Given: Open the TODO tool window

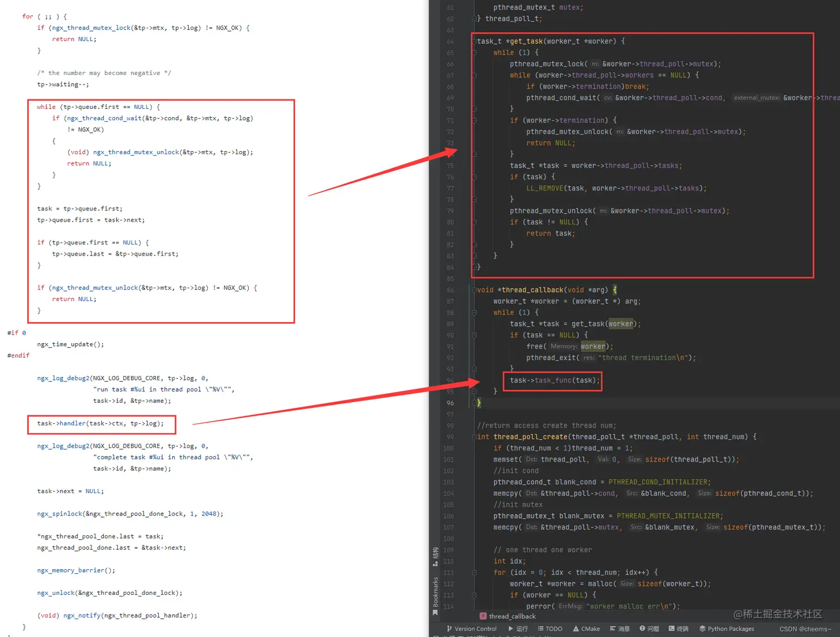Looking at the screenshot, I should pyautogui.click(x=550, y=629).
